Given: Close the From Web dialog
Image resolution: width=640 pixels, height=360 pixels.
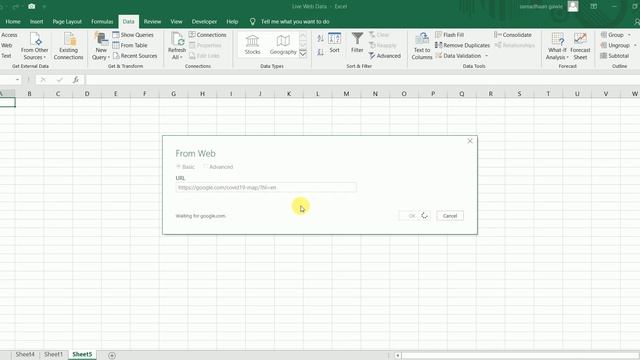Looking at the screenshot, I should pos(470,141).
